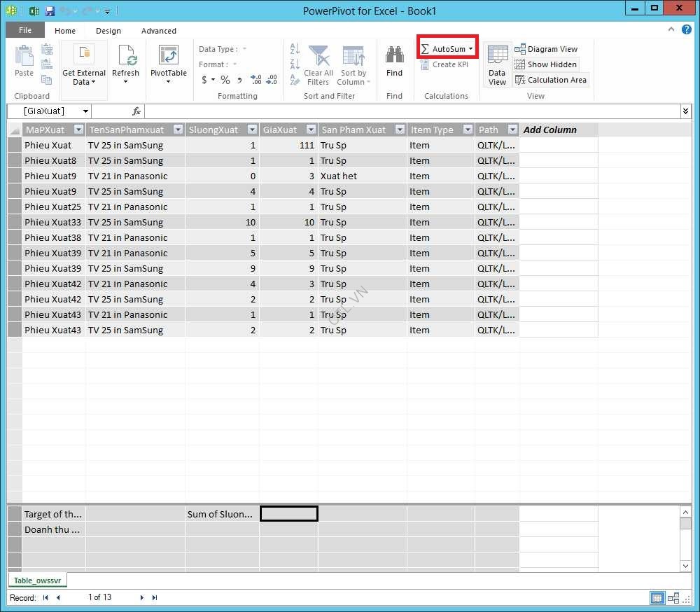Select the Table_owssvr sheet tab
Viewport: 700px width, 612px height.
(x=37, y=580)
